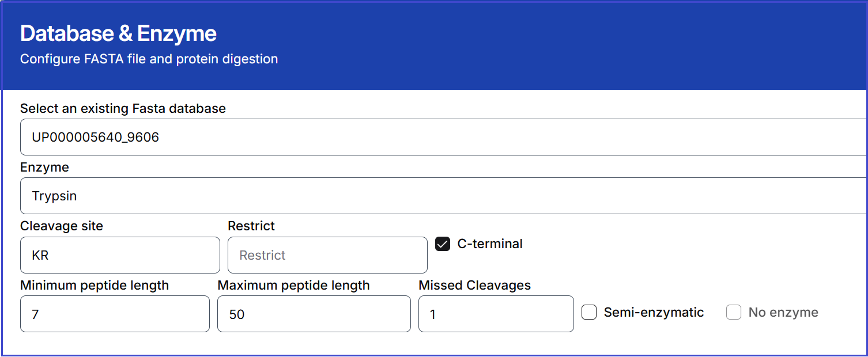Tick the No enzyme checkbox
The image size is (868, 357).
[734, 313]
